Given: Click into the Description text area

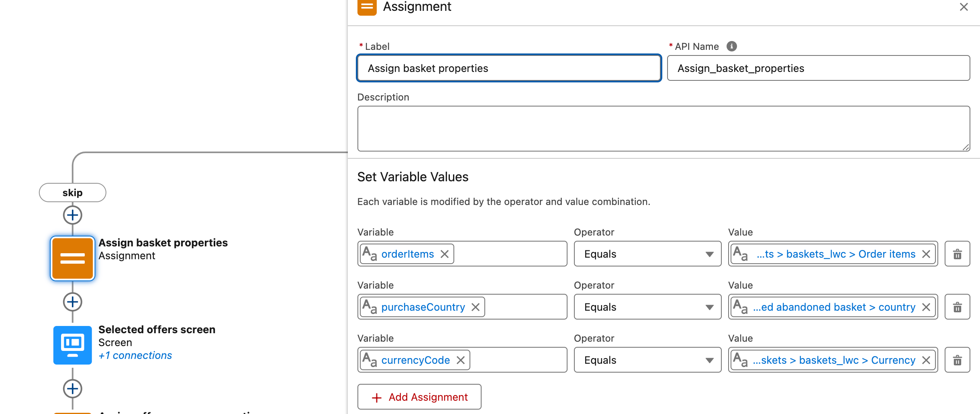Looking at the screenshot, I should point(663,129).
